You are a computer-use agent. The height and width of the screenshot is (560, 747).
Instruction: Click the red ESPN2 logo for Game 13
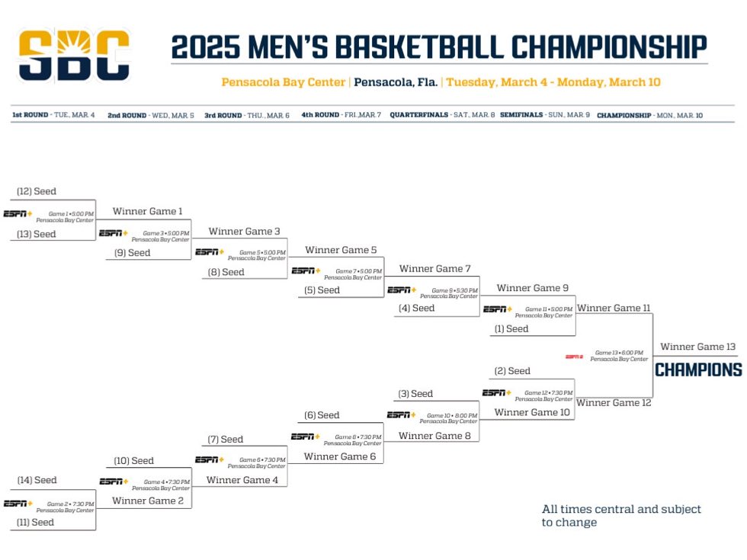(x=574, y=357)
